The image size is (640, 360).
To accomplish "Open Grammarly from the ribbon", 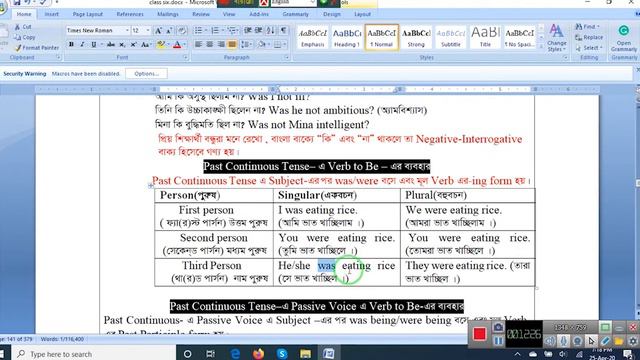I will pyautogui.click(x=624, y=38).
